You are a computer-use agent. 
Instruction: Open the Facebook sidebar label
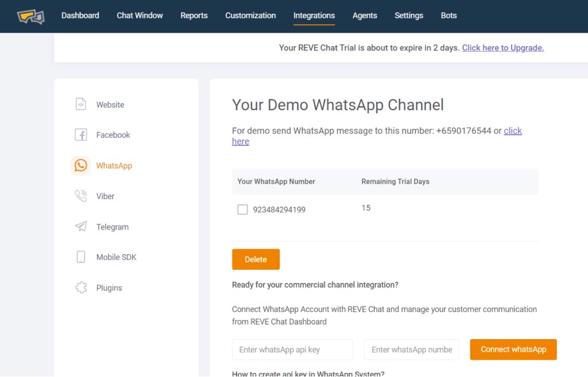click(x=113, y=135)
